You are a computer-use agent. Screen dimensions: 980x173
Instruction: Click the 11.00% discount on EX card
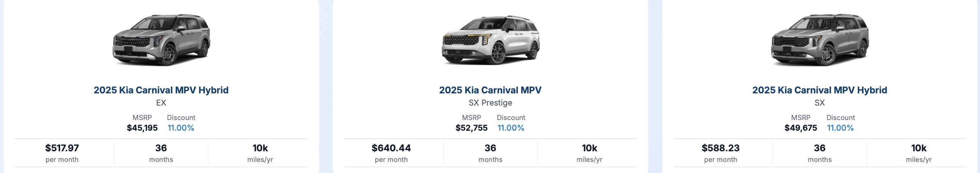181,128
